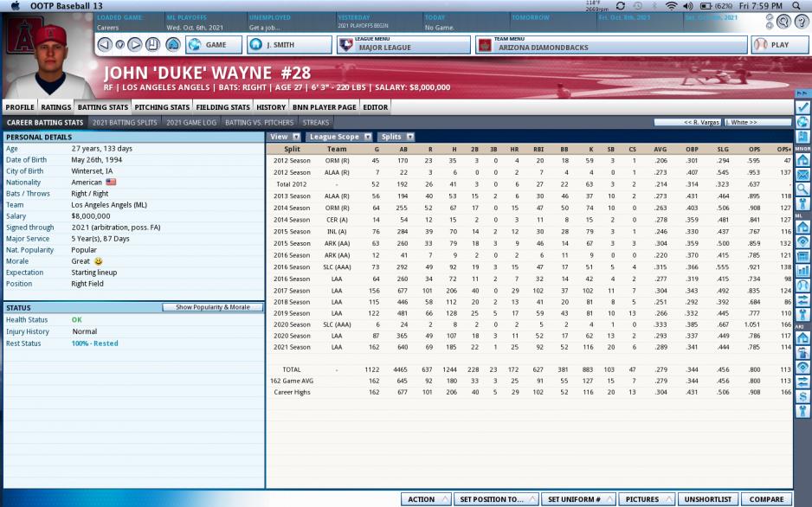Open the BNN PLAYER PAGE tab
Viewport: 812px width, 507px height.
pyautogui.click(x=324, y=107)
